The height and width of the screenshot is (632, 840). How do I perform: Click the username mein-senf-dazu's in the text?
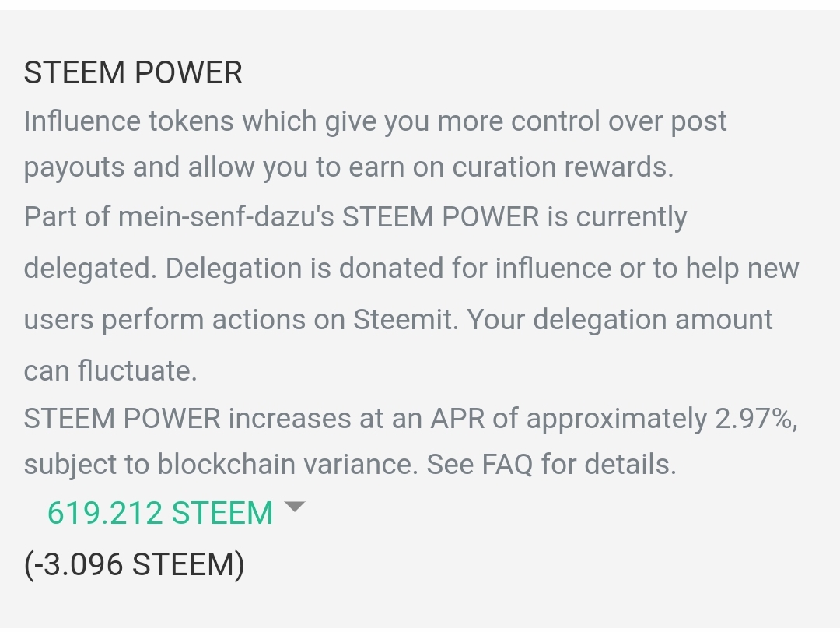(226, 216)
